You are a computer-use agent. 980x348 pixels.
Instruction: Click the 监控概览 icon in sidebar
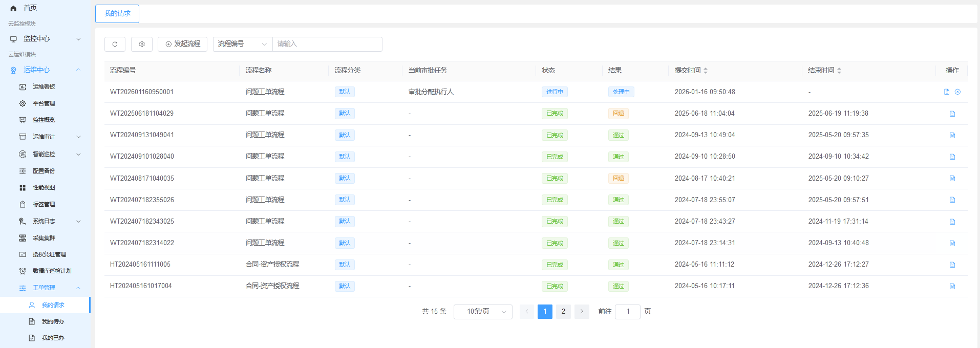[23, 120]
